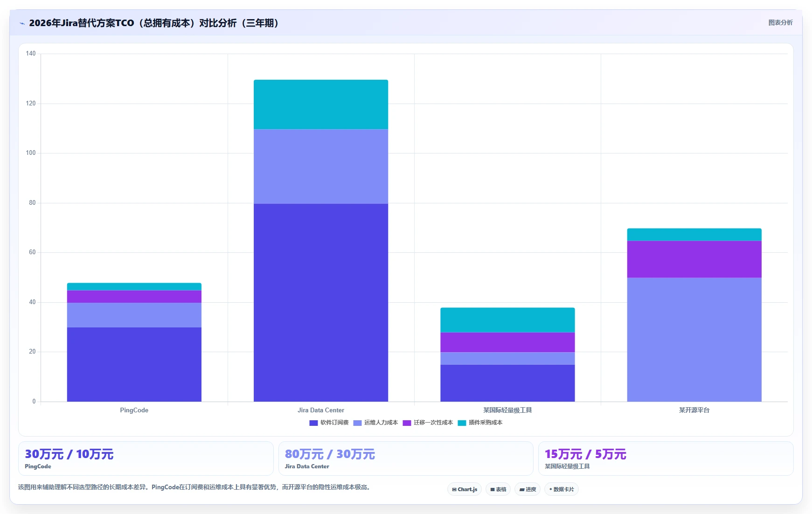The image size is (812, 514).
Task: Click the 100 y-axis tick label
Action: pos(31,153)
